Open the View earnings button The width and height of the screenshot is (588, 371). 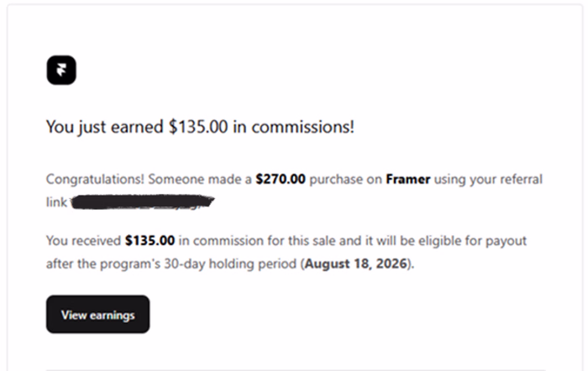point(98,314)
